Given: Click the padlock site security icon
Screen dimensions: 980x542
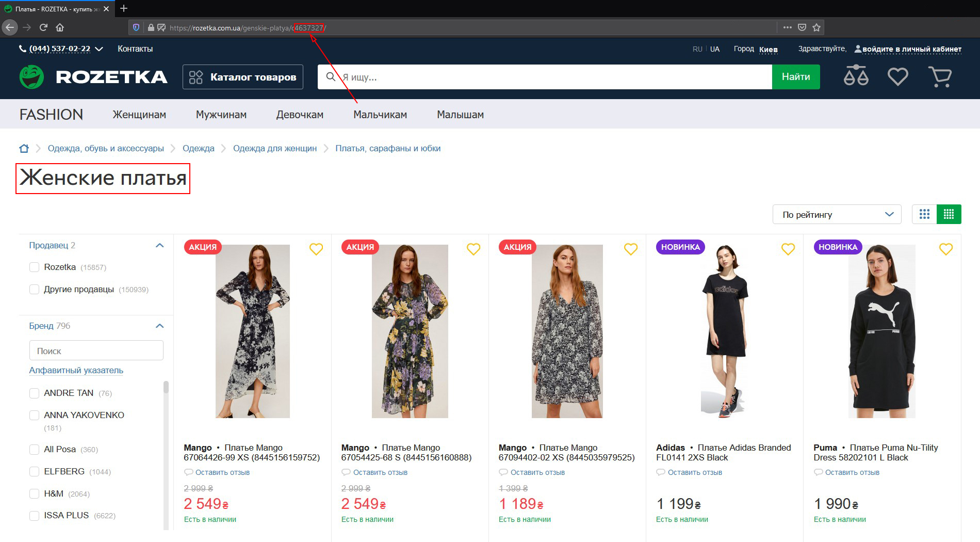Looking at the screenshot, I should (151, 28).
